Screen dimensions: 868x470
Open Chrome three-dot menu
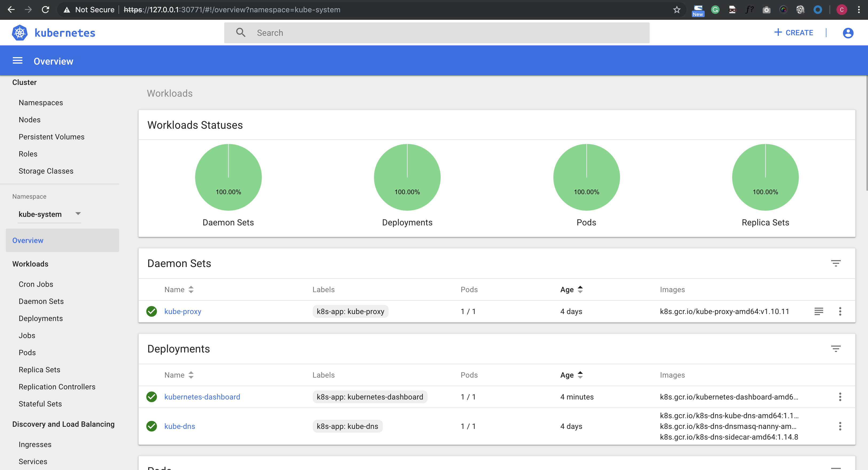tap(859, 9)
